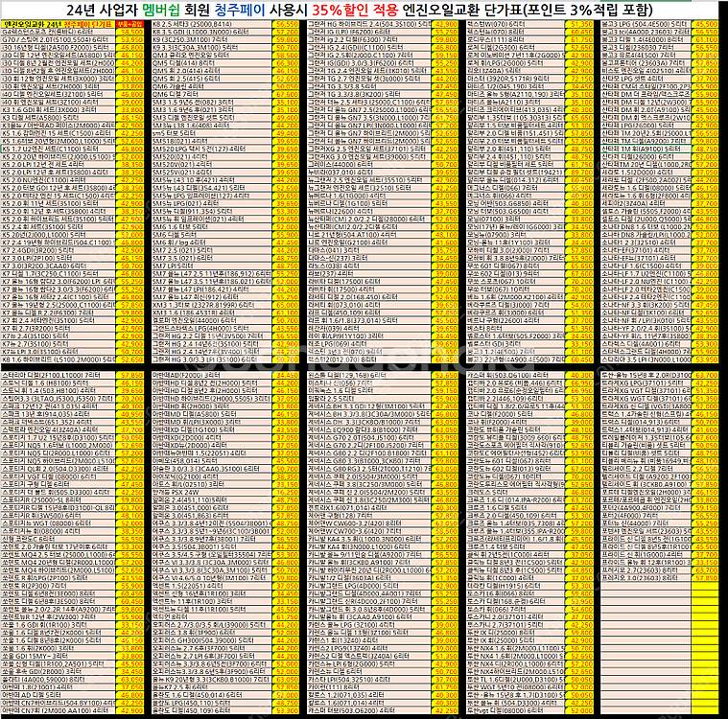Select the 'G70 / 스팅어 2.0T' row cell
728x719 pixels.
[58, 39]
